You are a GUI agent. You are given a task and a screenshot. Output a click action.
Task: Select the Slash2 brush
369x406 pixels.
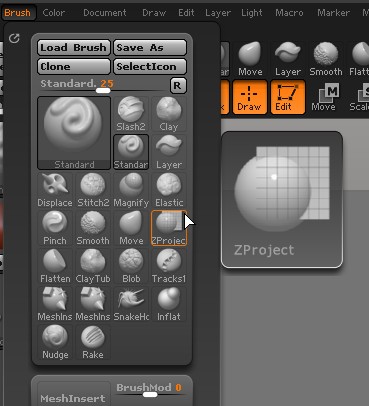click(x=131, y=114)
